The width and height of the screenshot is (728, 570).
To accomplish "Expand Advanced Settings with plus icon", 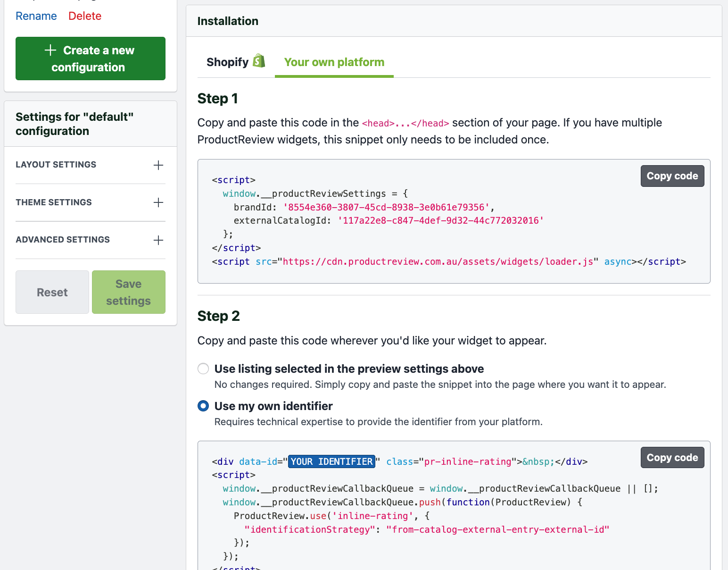I will (158, 240).
